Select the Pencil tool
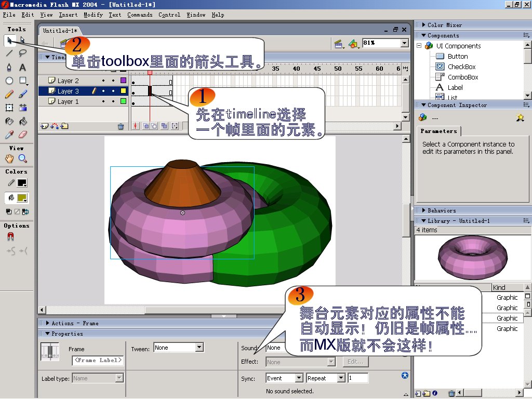Viewport: 532px width, 399px height. 9,95
